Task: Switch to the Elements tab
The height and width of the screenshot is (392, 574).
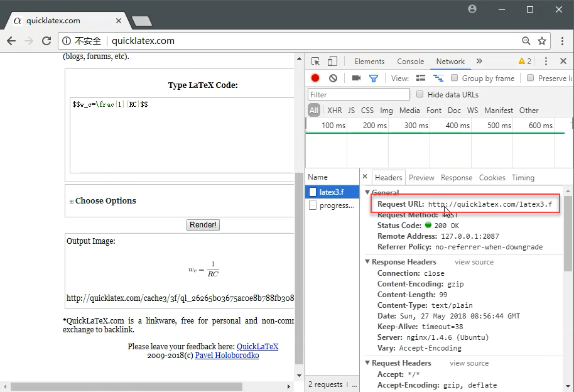Action: 369,62
